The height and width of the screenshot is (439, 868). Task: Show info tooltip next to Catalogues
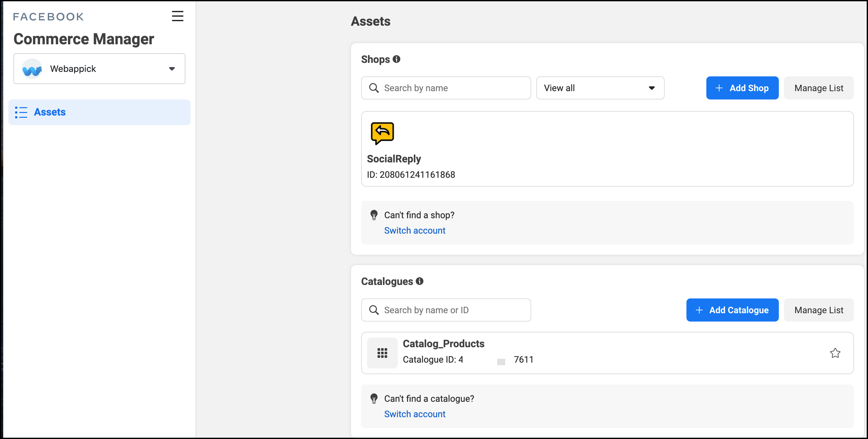pyautogui.click(x=420, y=281)
